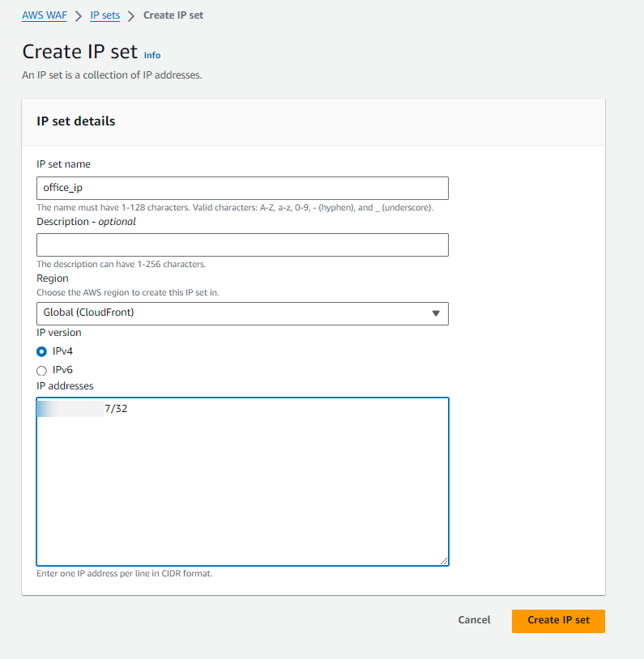This screenshot has width=644, height=659.
Task: Click the Region dropdown arrow icon
Action: (436, 313)
